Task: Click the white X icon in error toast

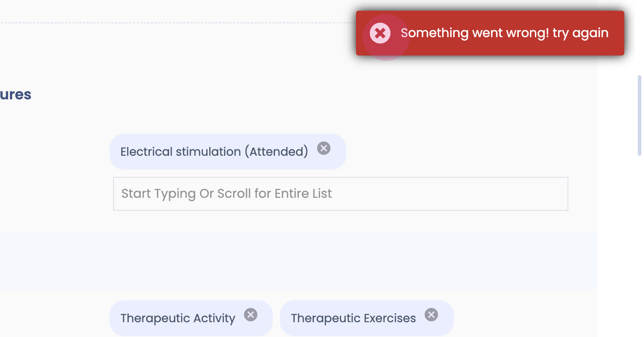Action: click(x=380, y=33)
